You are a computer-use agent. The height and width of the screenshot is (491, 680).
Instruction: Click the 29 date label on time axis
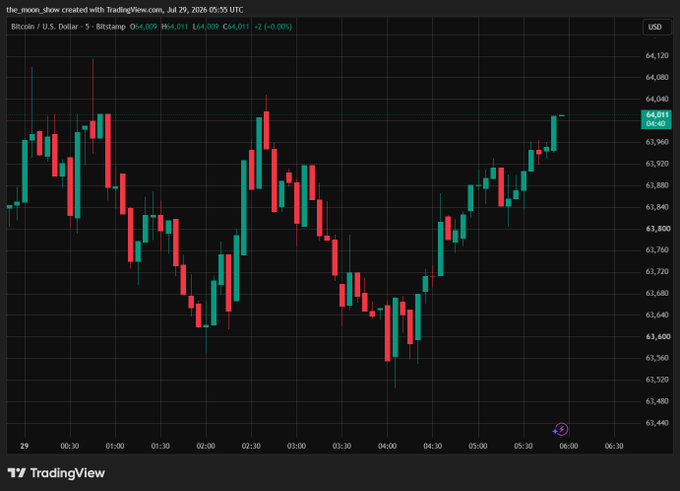(25, 446)
